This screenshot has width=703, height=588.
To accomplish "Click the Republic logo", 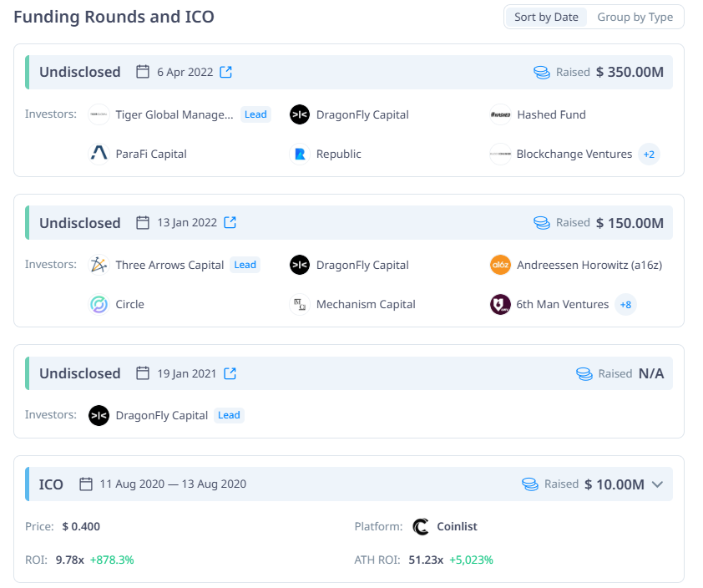I will 300,154.
